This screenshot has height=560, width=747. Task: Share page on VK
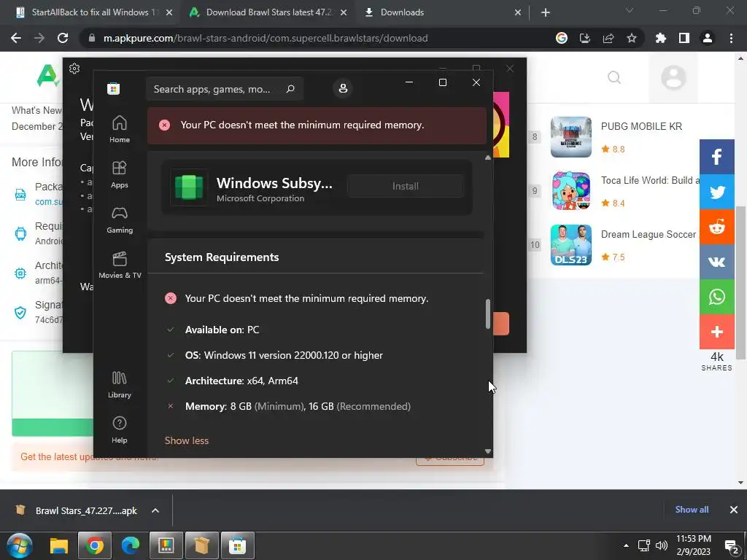[716, 262]
